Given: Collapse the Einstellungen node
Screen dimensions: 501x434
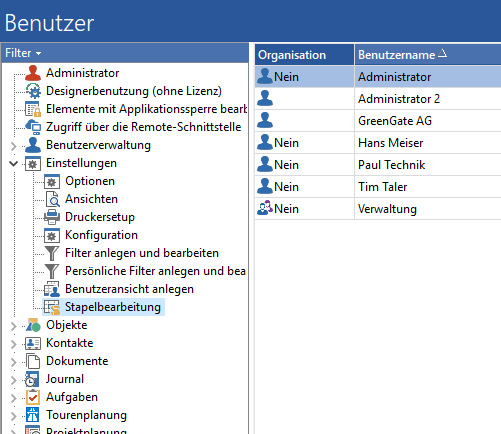Looking at the screenshot, I should coord(13,164).
